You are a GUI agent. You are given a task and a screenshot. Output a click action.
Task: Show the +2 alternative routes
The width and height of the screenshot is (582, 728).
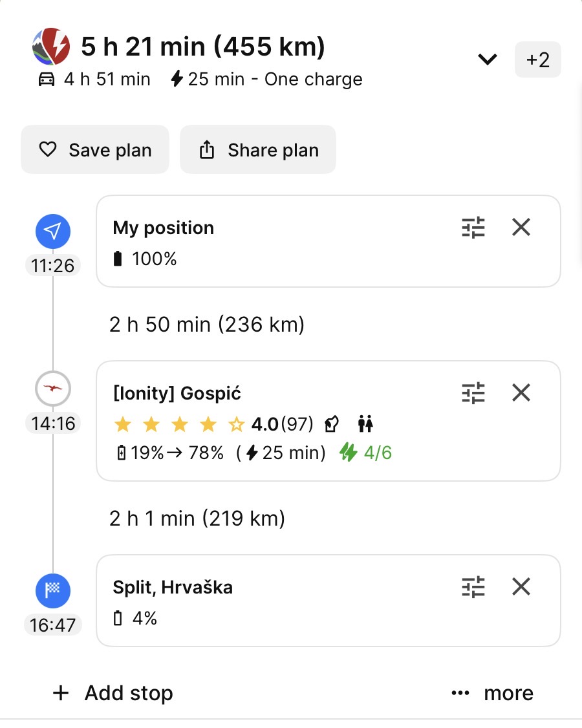[537, 59]
